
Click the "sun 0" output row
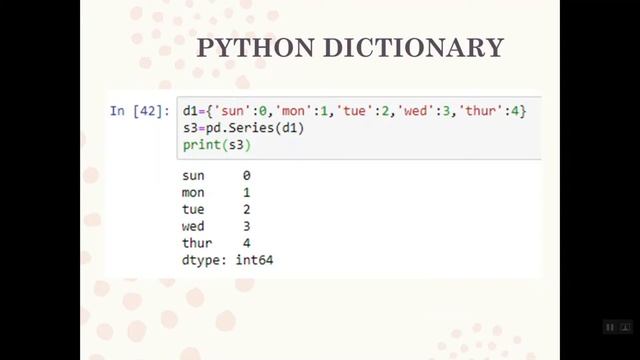(216, 176)
